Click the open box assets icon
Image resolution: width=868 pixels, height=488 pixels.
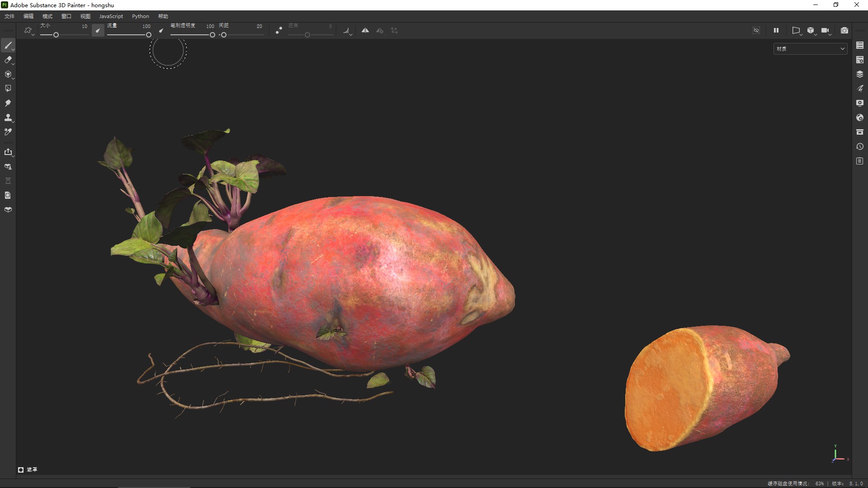(x=8, y=210)
